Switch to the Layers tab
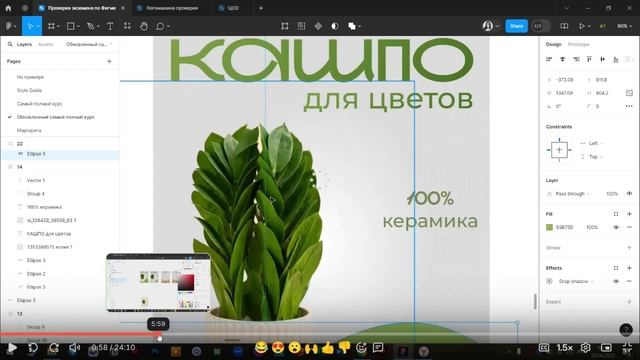Image resolution: width=640 pixels, height=360 pixels. coord(24,44)
